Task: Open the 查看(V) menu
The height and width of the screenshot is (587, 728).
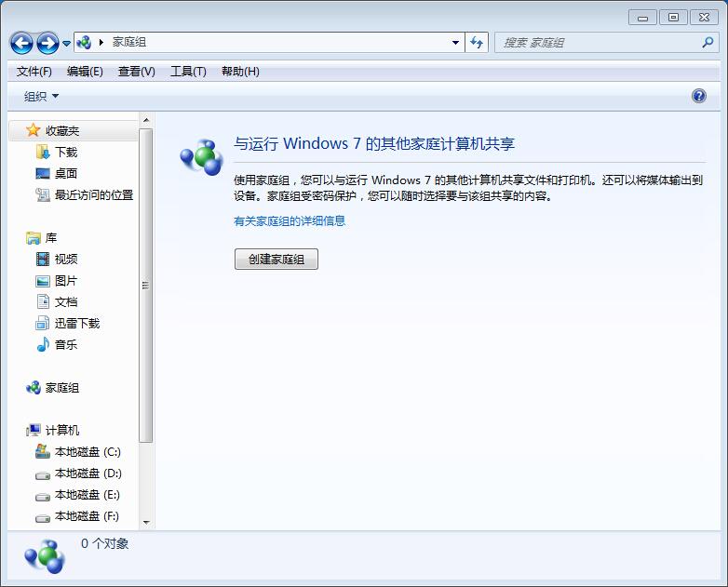Action: coord(137,72)
